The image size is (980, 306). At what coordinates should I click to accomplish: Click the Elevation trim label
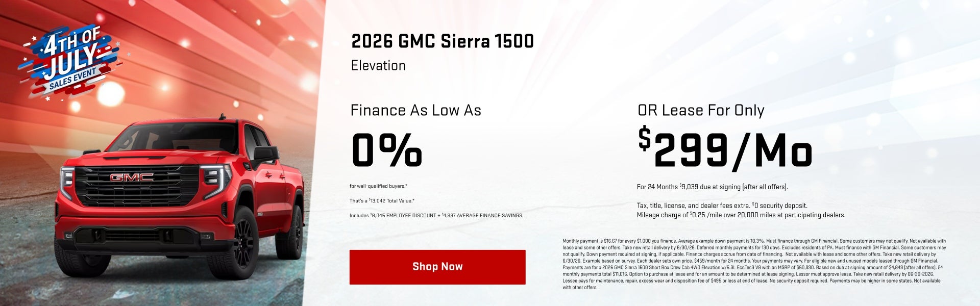pyautogui.click(x=378, y=66)
